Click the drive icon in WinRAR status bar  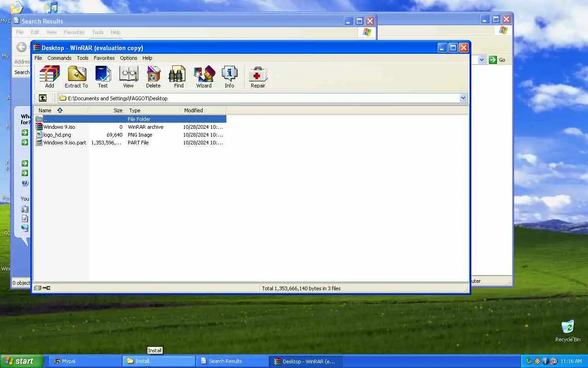(x=38, y=288)
